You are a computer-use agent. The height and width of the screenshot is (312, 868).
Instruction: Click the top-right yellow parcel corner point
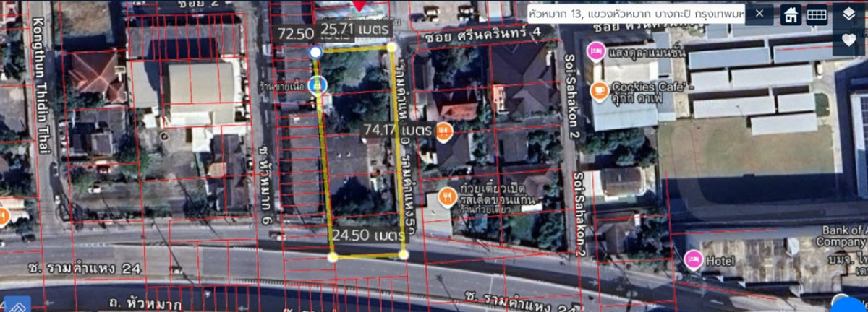tap(391, 47)
